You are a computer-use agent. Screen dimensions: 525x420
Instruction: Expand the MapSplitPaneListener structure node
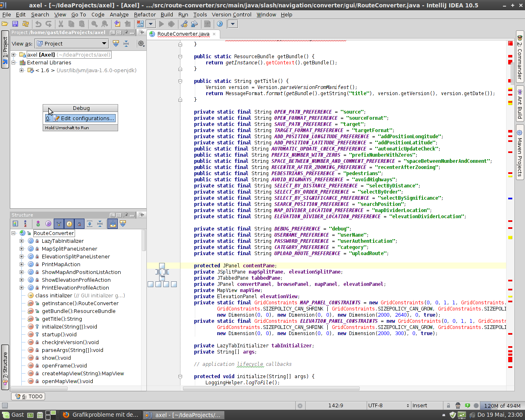point(22,249)
